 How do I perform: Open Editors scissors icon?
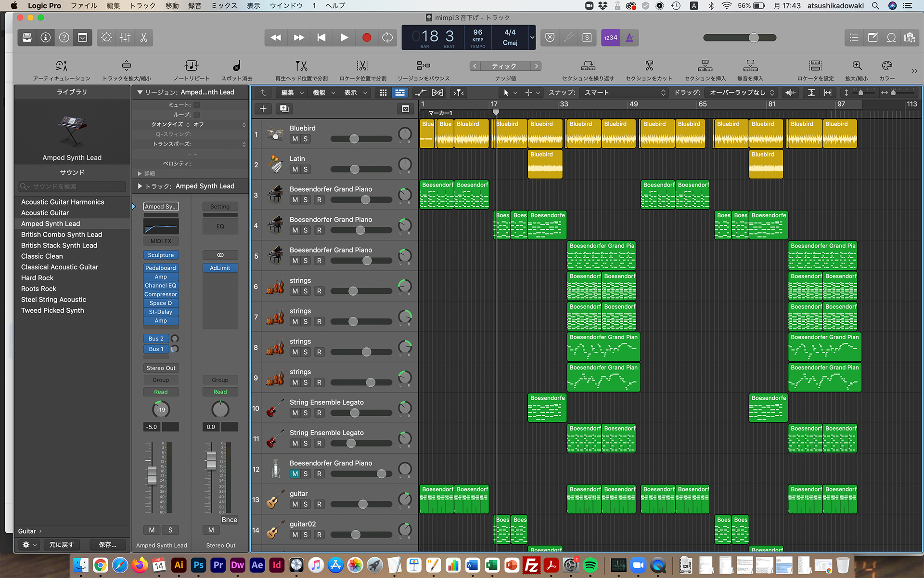pyautogui.click(x=143, y=38)
